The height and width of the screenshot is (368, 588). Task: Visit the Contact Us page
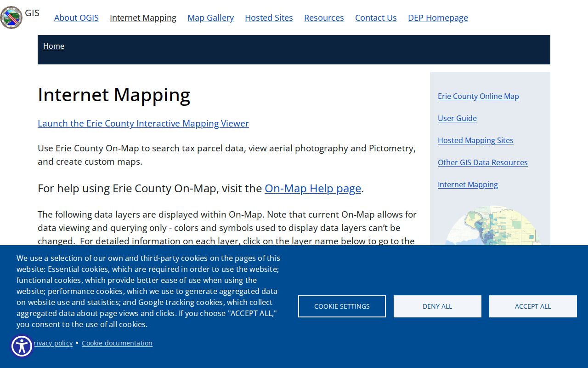[376, 17]
